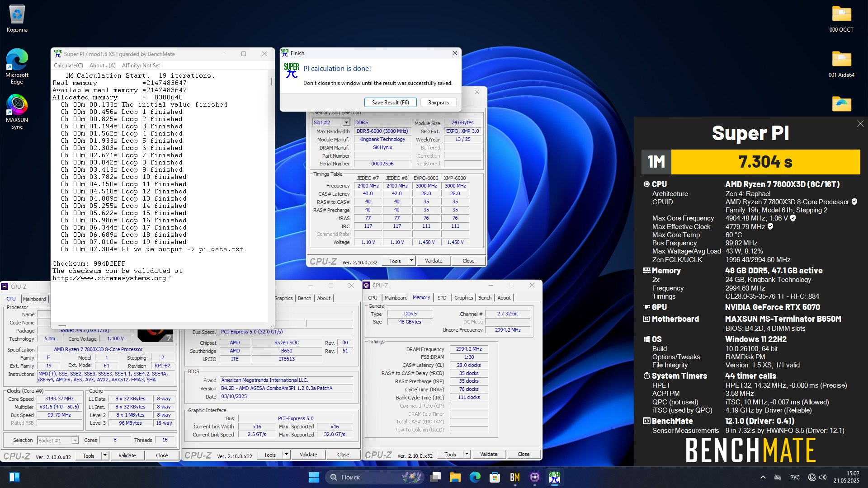This screenshot has height=488, width=868.
Task: Show hidden system tray icons
Action: click(x=763, y=477)
